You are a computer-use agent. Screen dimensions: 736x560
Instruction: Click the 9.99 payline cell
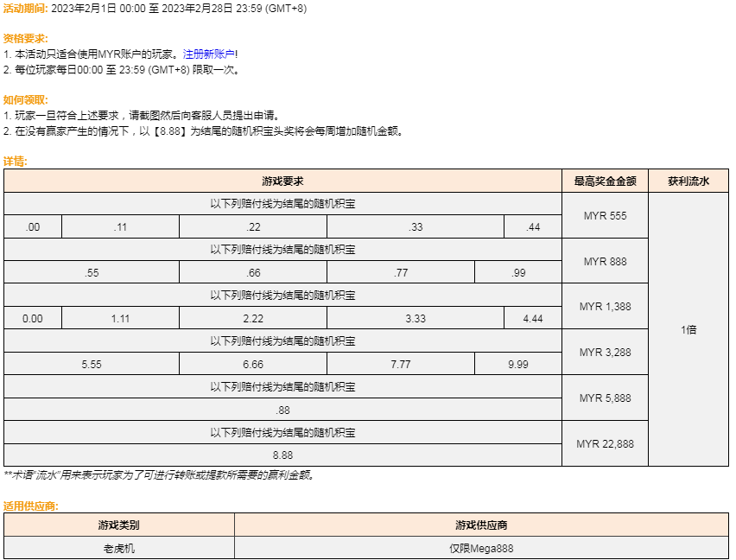click(x=518, y=365)
